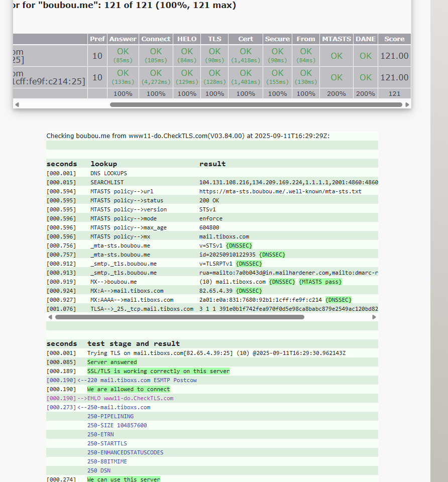Click the DNS lookup log's horizontal scrollbar thumb
The height and width of the screenshot is (482, 448).
point(180,317)
